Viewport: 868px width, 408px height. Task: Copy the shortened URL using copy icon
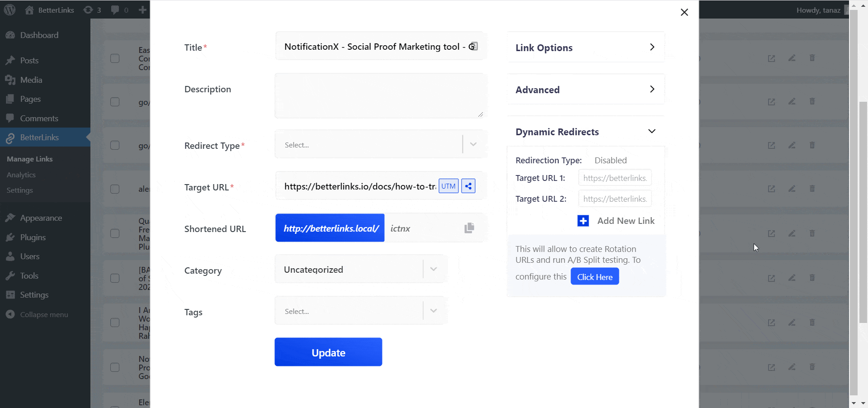pyautogui.click(x=469, y=228)
